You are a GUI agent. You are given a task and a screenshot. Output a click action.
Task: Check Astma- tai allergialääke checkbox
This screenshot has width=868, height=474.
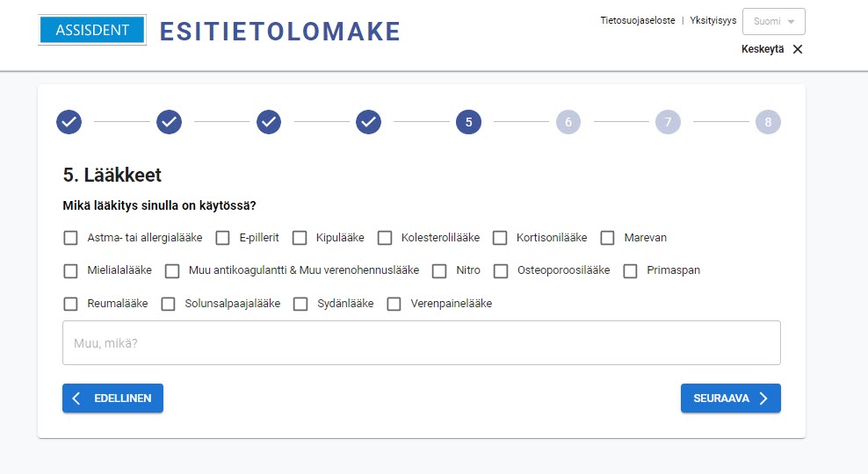pos(70,238)
